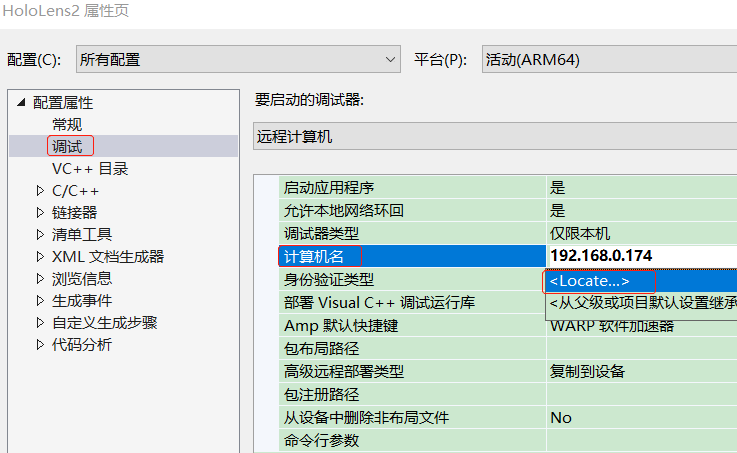Viewport: 737px width, 453px height.
Task: Expand the 链接器 tree node arrow
Action: [x=40, y=212]
